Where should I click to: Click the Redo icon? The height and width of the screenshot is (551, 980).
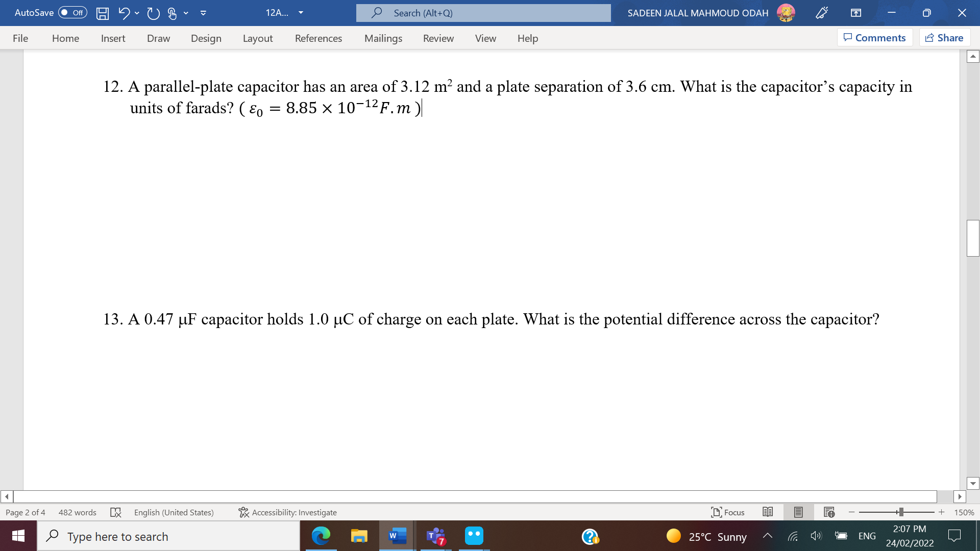150,12
